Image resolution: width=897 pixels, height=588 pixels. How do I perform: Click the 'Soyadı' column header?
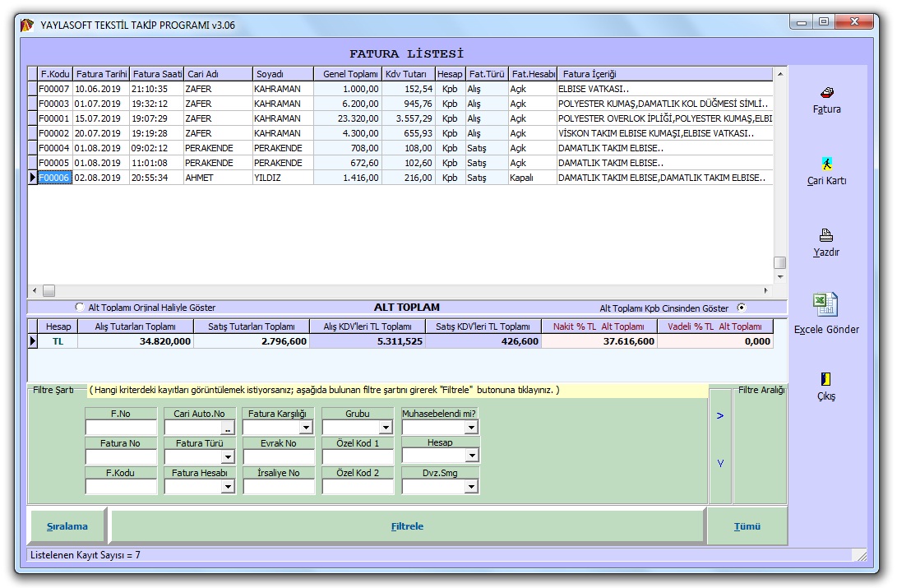(284, 74)
